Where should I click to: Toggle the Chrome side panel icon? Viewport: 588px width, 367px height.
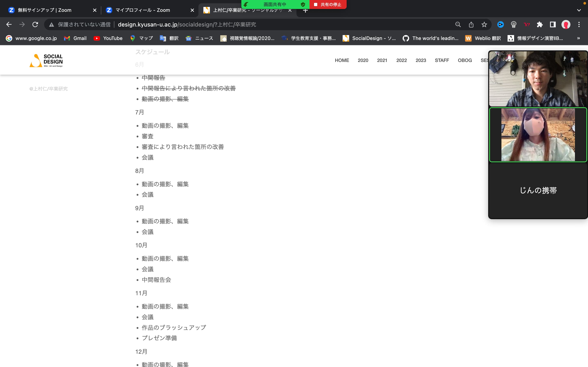tap(553, 24)
